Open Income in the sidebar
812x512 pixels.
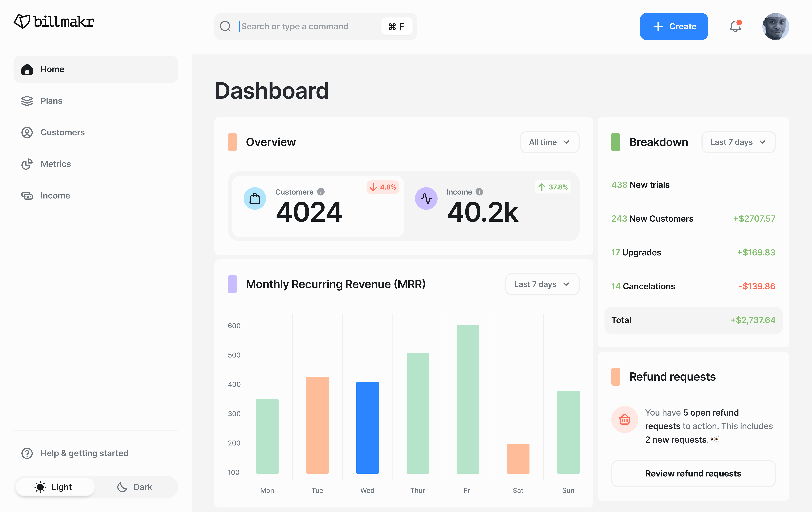click(x=96, y=196)
